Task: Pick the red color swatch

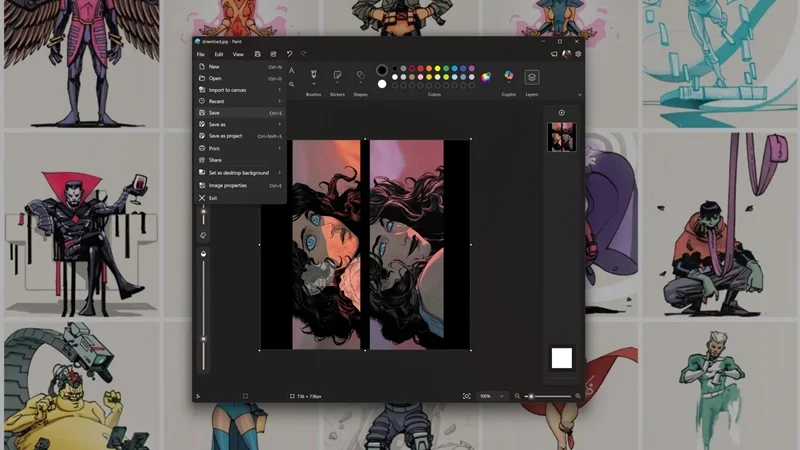Action: pyautogui.click(x=420, y=68)
